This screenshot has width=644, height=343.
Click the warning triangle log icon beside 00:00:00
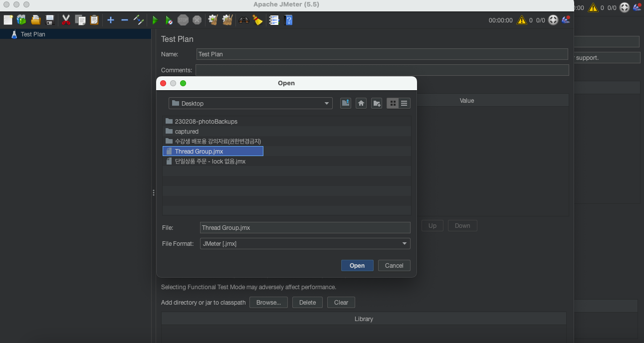(522, 20)
